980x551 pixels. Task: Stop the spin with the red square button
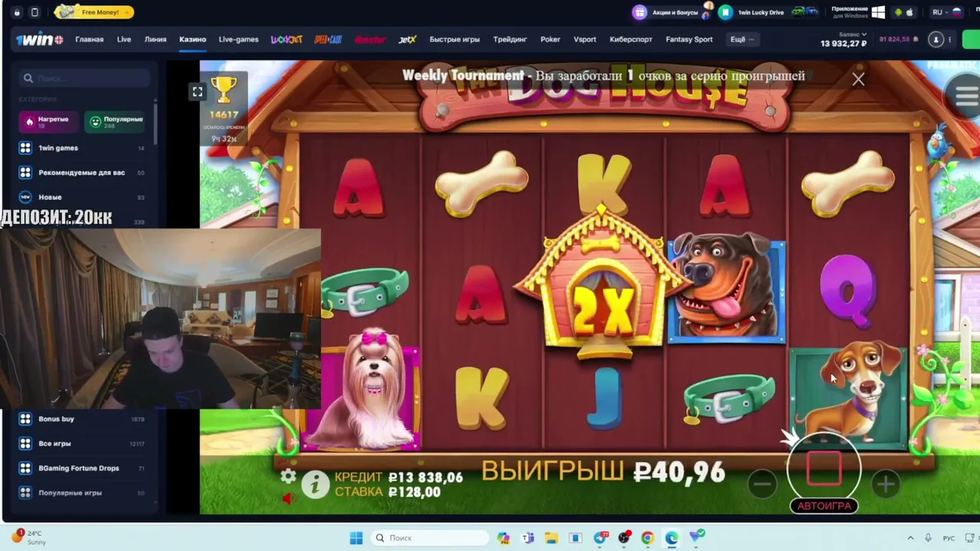[824, 468]
